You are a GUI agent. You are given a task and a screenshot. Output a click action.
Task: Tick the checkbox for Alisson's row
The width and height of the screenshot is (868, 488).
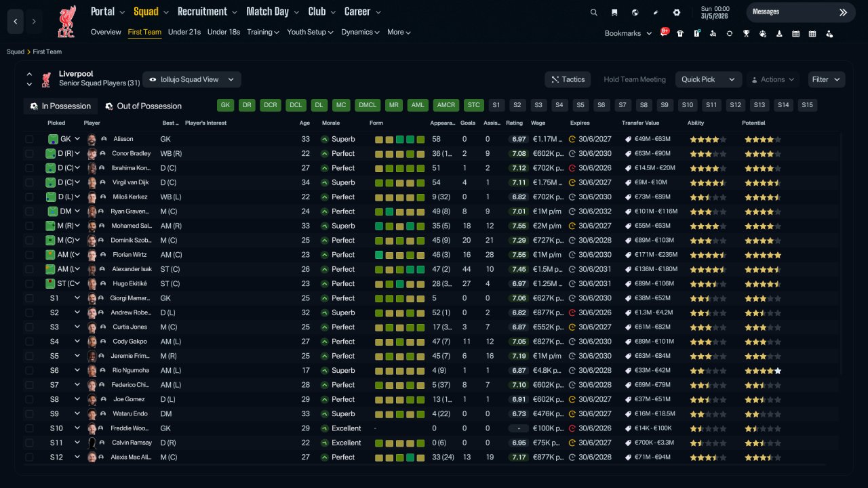pyautogui.click(x=29, y=139)
